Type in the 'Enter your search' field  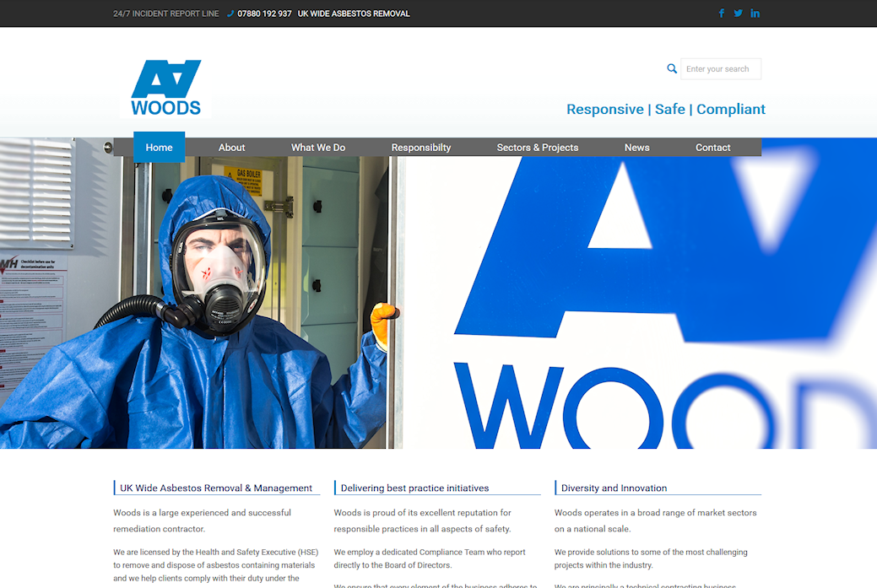[720, 69]
